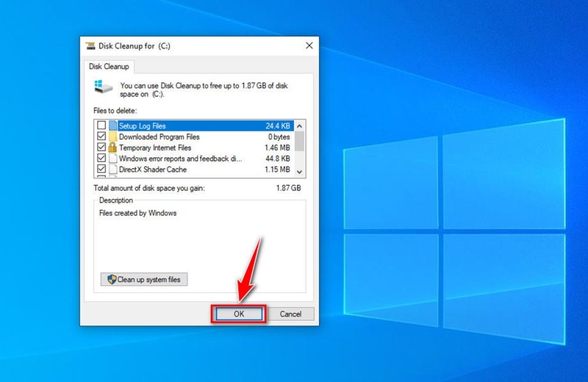
Task: Click shield icon on Clean up system files
Action: coord(112,279)
